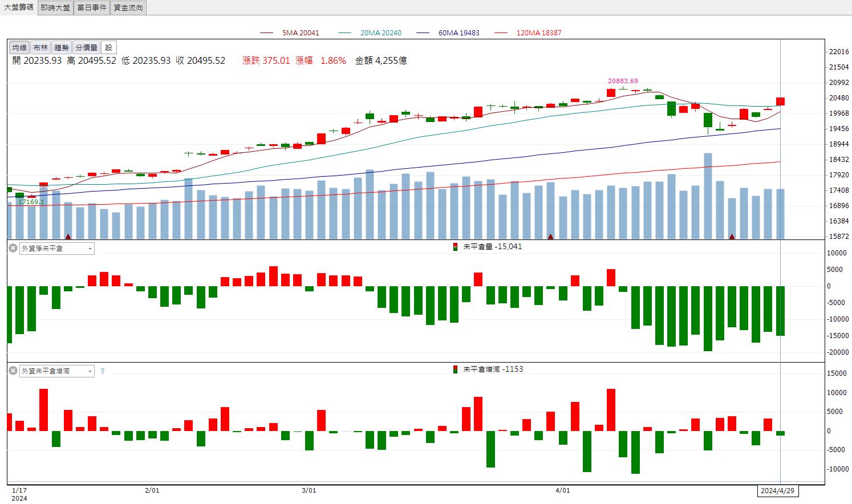Click the 120MA 18387 legend label

539,33
